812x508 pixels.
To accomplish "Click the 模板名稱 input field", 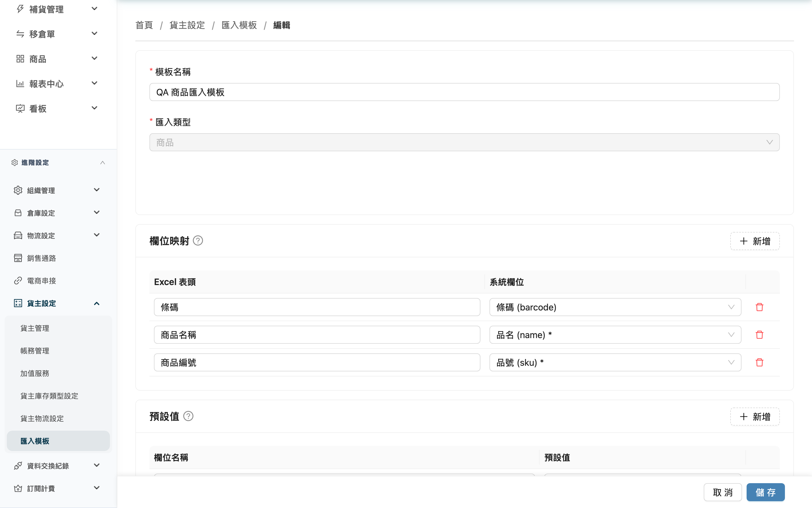I will click(x=464, y=92).
